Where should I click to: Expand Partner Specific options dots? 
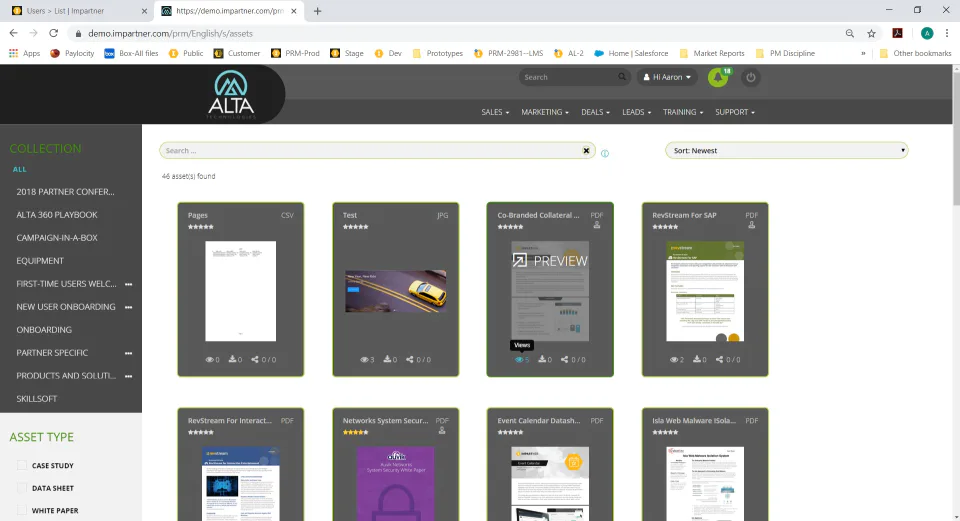click(129, 353)
